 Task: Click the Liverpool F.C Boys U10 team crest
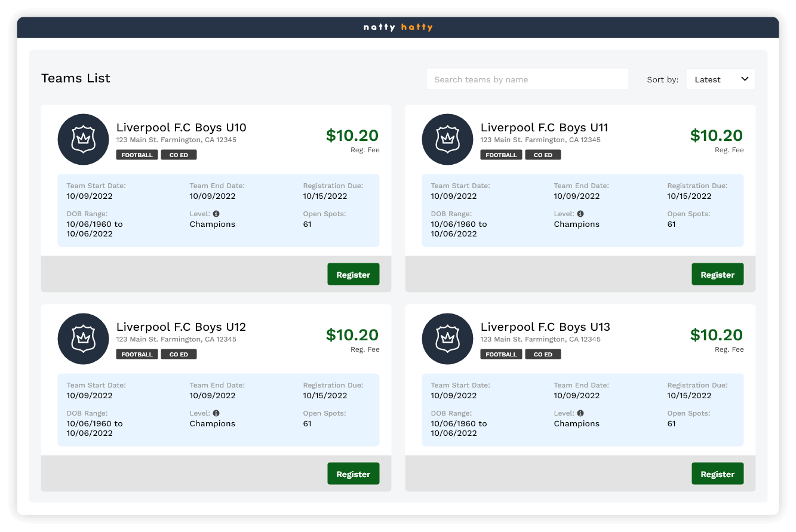(83, 139)
